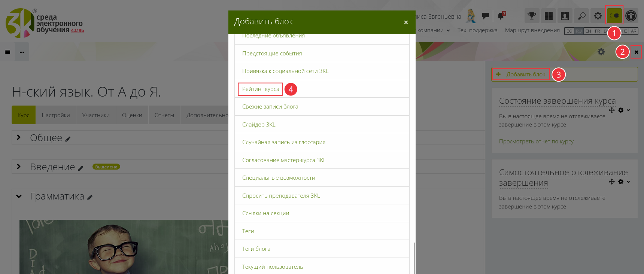This screenshot has height=274, width=644.
Task: Click the three-dots more icon
Action: click(22, 52)
